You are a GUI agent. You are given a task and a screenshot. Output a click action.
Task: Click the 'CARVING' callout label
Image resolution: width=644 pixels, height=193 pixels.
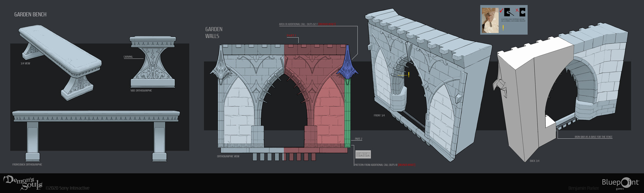[x=128, y=57]
